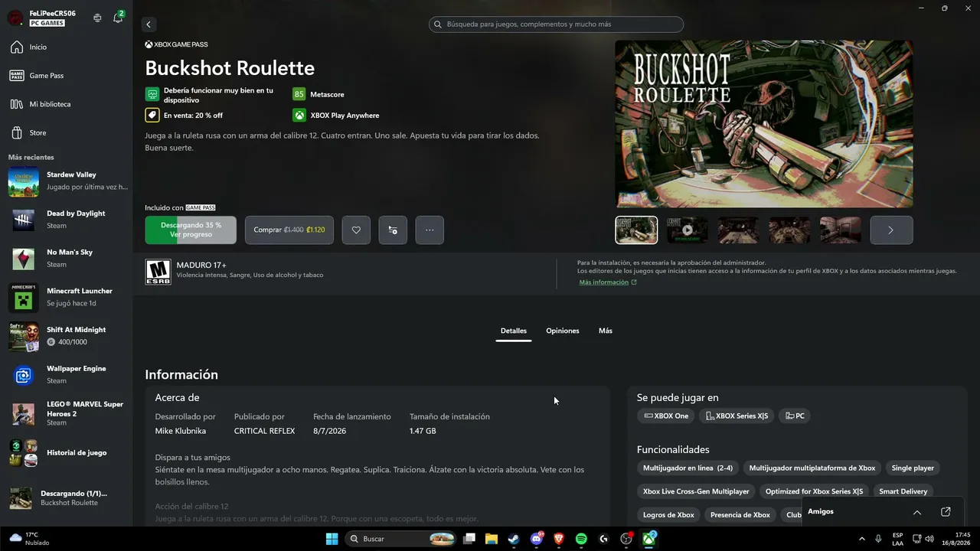Click Multijugador multiplataforma de Xbox chip
980x551 pixels.
[x=812, y=468]
